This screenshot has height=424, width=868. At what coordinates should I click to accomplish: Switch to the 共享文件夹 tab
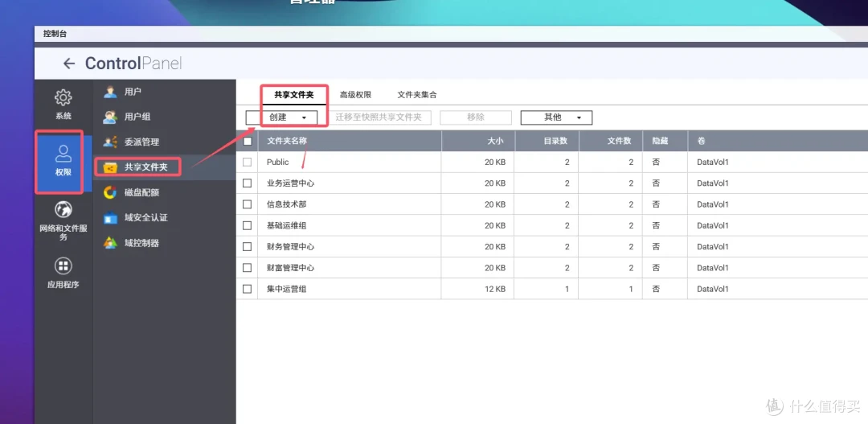click(294, 95)
